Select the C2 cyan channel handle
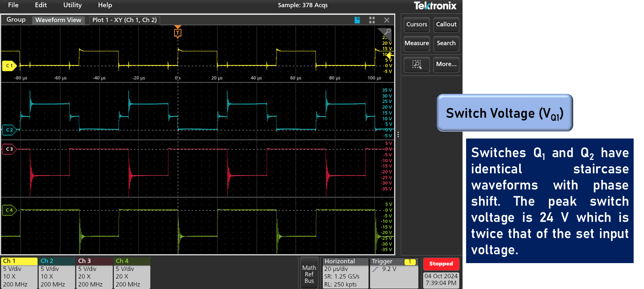Viewport: 644px width, 289px height. pyautogui.click(x=9, y=130)
